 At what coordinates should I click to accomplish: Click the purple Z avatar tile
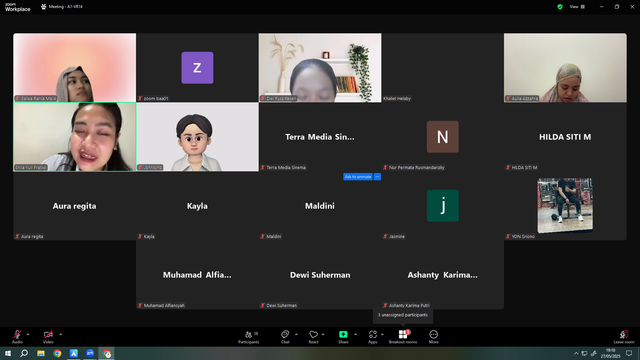197,68
